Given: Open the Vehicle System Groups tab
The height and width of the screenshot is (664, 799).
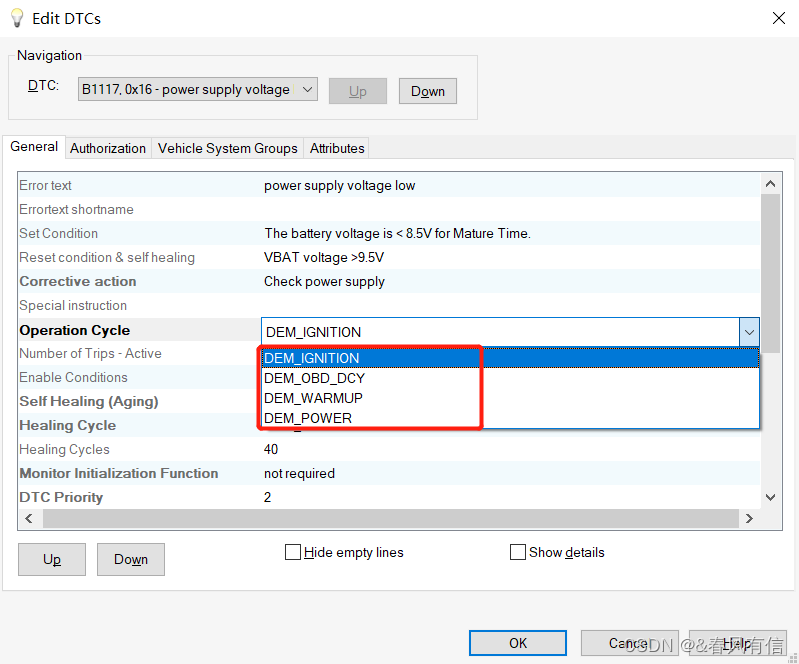Looking at the screenshot, I should tap(228, 148).
